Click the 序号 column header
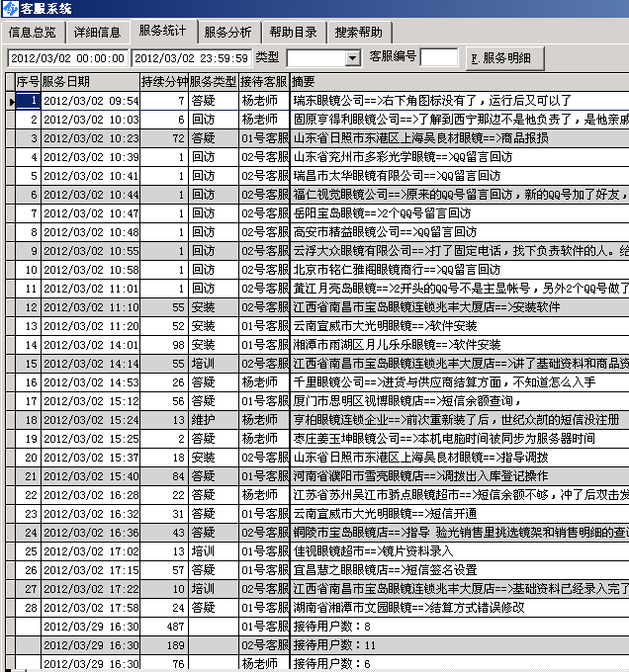 (28, 81)
